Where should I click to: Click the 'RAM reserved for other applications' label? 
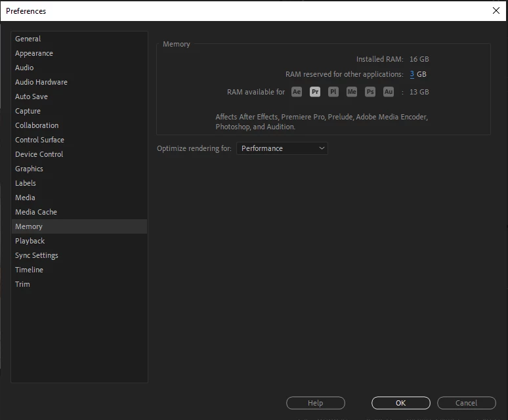point(345,74)
